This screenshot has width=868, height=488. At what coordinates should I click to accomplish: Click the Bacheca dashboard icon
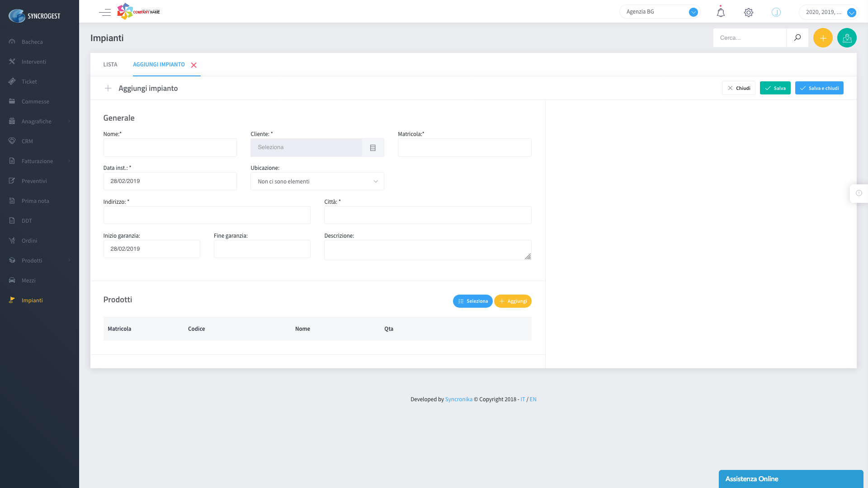[x=12, y=42]
